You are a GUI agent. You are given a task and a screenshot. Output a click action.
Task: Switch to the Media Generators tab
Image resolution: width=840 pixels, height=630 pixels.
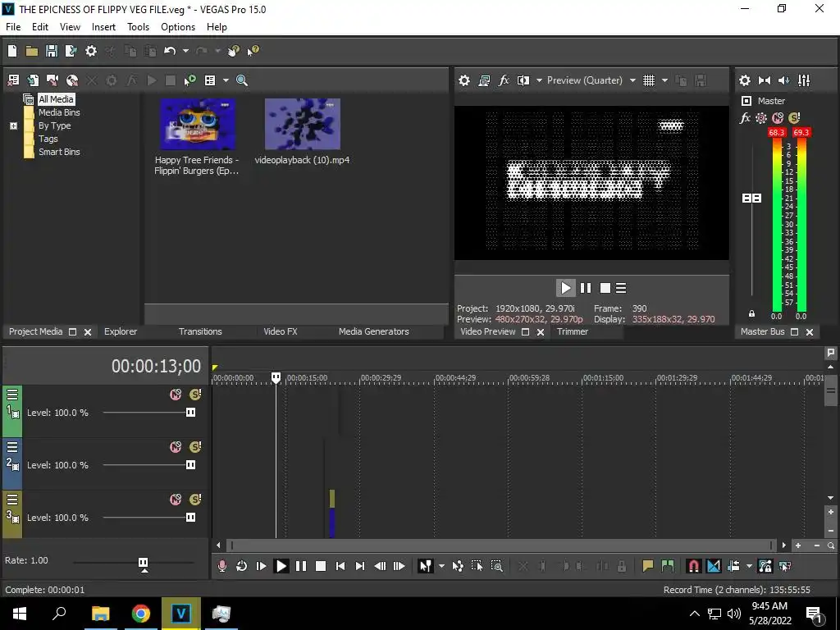373,331
